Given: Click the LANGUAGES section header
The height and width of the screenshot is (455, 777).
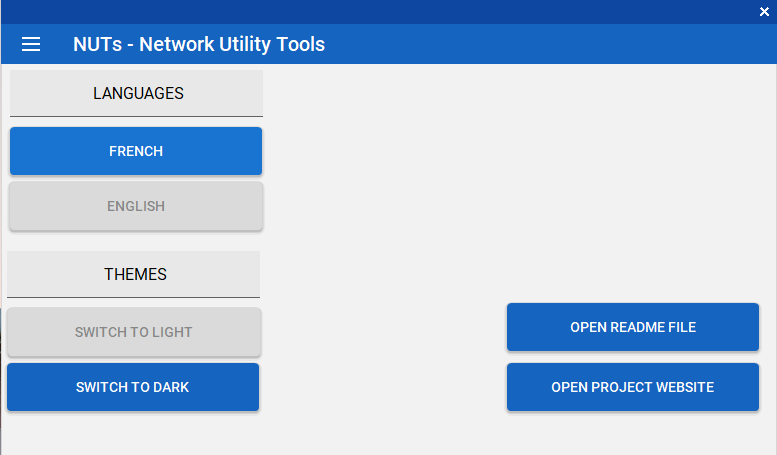Looking at the screenshot, I should coord(136,93).
